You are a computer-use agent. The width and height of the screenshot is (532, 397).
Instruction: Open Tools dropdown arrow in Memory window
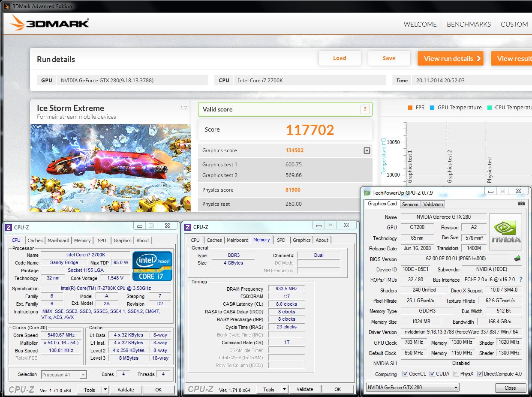(284, 390)
